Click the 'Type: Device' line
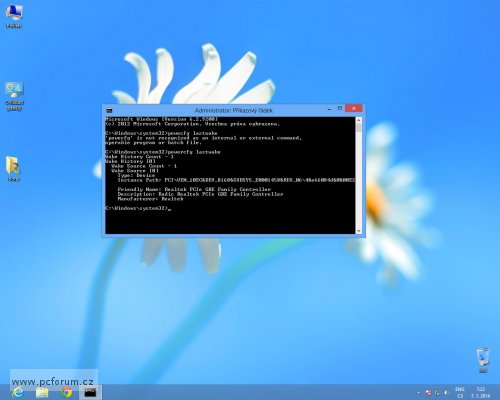500x400 pixels. click(x=136, y=175)
